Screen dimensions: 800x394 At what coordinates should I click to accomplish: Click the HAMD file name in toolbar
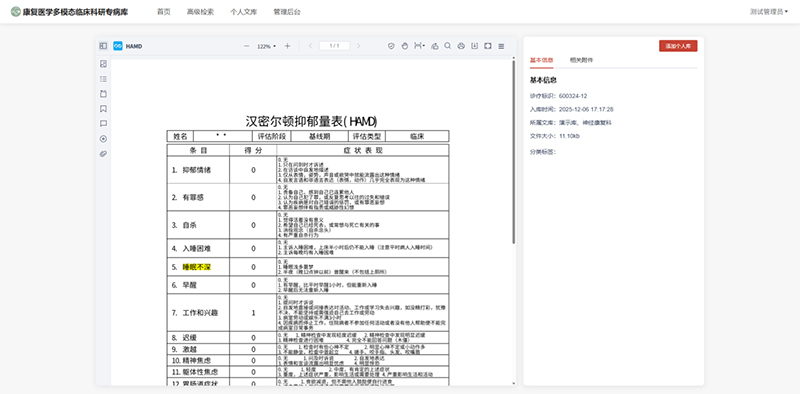(134, 46)
